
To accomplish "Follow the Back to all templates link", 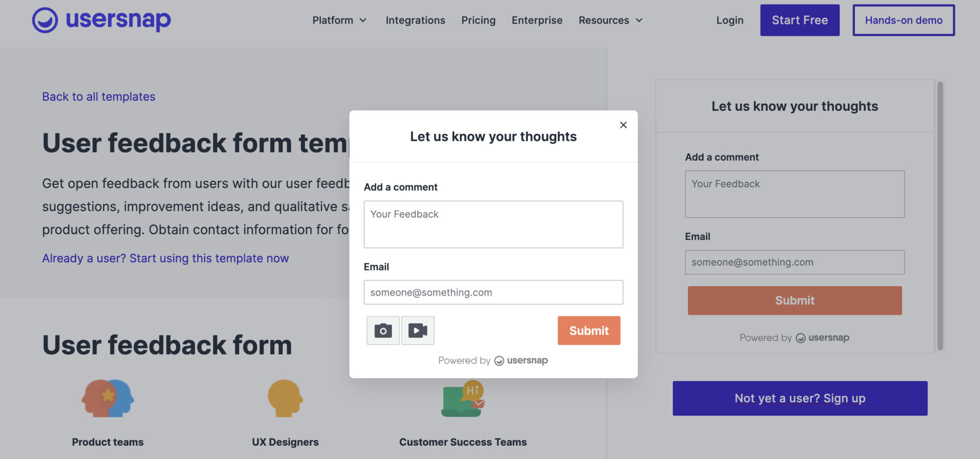I will pyautogui.click(x=99, y=96).
